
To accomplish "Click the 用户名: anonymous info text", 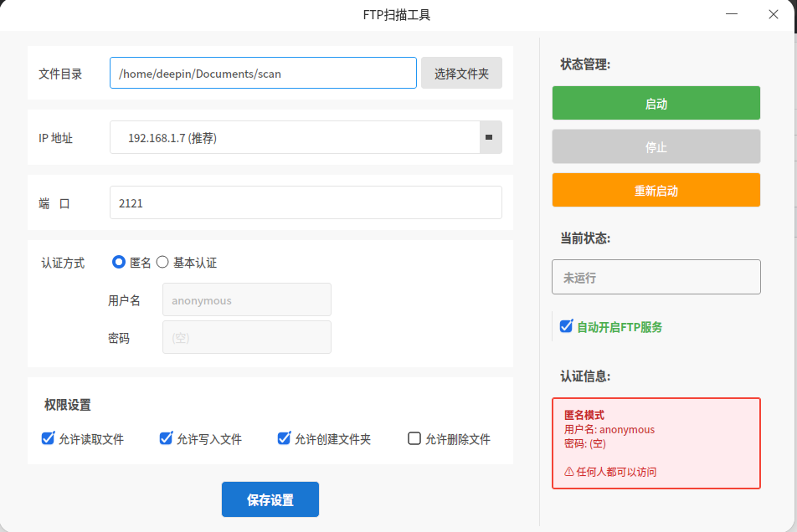I will pyautogui.click(x=609, y=429).
